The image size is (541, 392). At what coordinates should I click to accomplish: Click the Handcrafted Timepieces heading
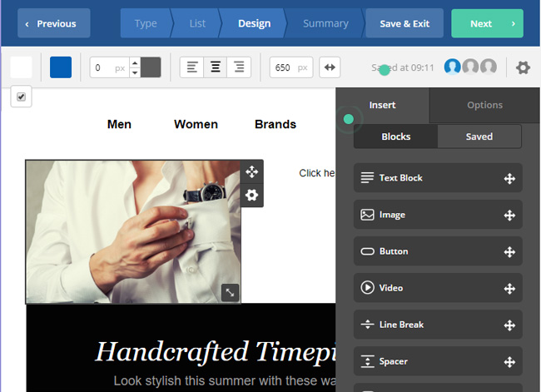pos(216,352)
